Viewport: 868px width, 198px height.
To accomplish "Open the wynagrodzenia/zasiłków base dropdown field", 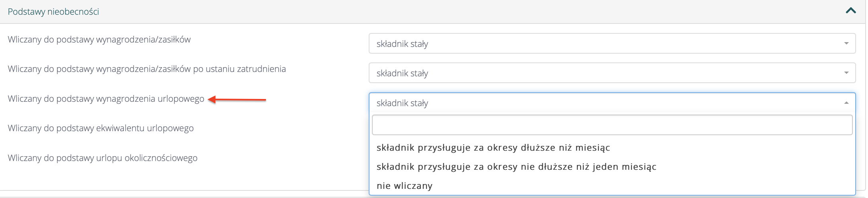I will 597,43.
